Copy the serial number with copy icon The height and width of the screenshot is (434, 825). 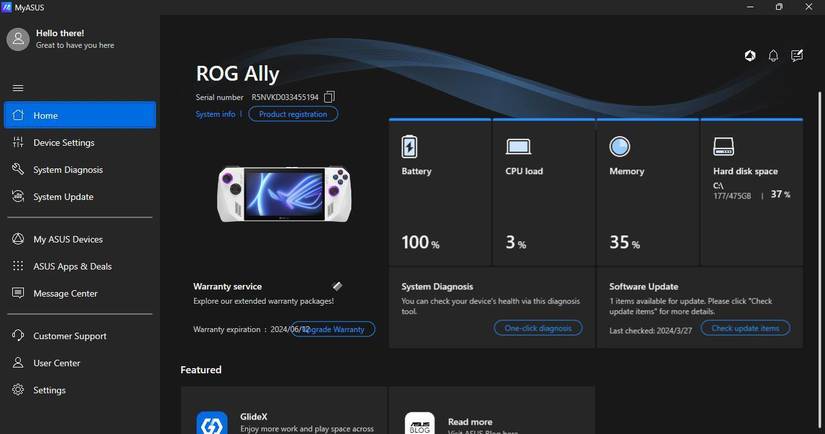(x=329, y=97)
